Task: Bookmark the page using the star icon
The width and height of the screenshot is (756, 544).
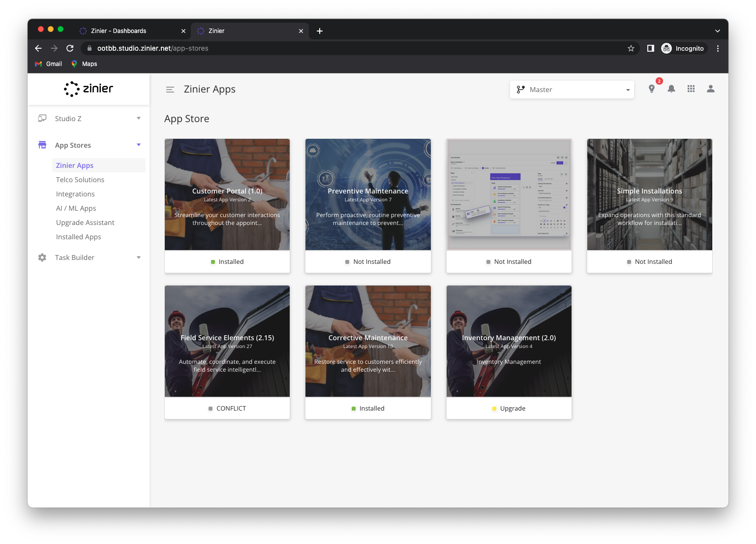Action: point(631,48)
